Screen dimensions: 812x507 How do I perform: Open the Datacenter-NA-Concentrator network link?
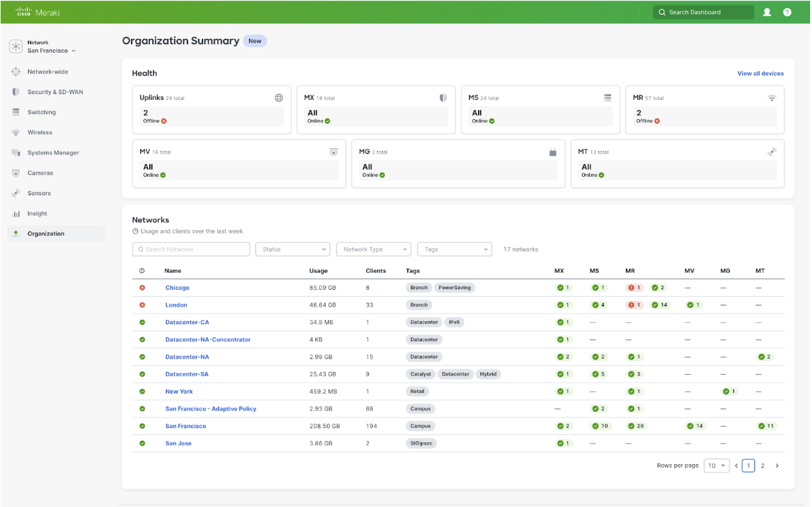pos(208,340)
